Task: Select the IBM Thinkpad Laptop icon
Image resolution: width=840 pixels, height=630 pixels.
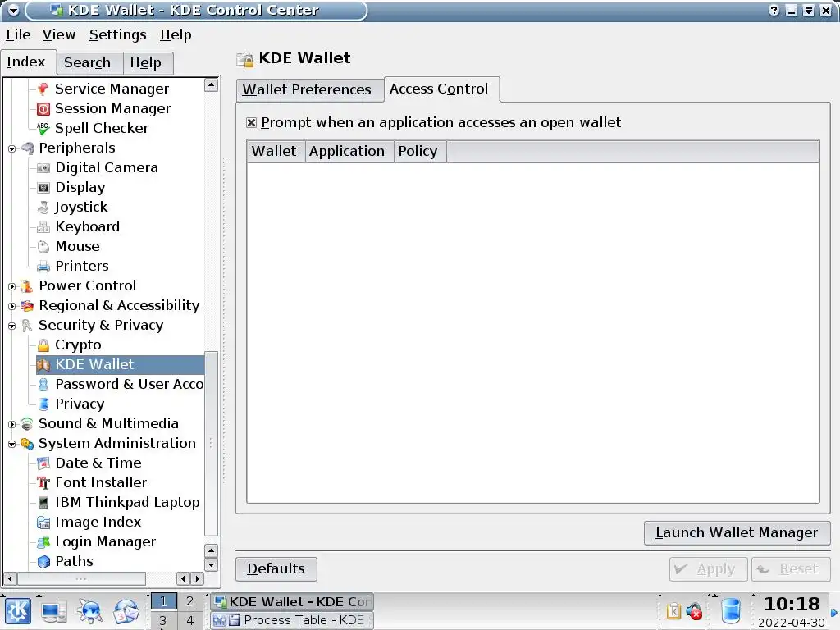Action: 43,503
